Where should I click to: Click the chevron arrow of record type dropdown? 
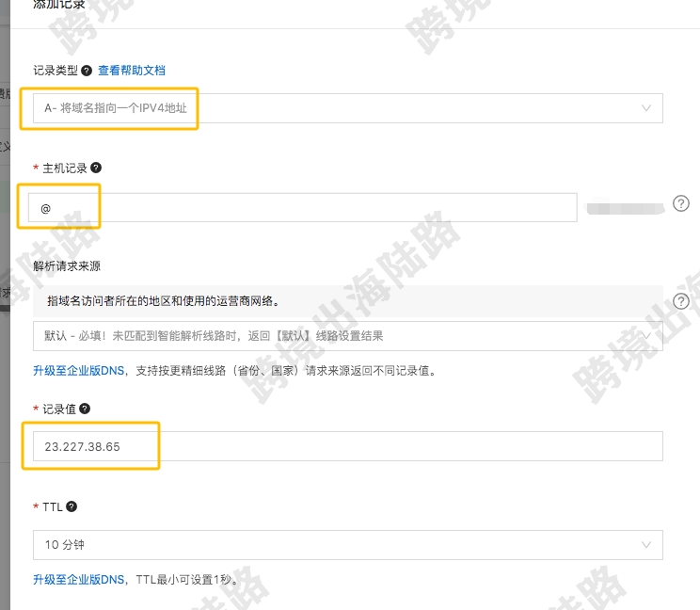coord(646,108)
